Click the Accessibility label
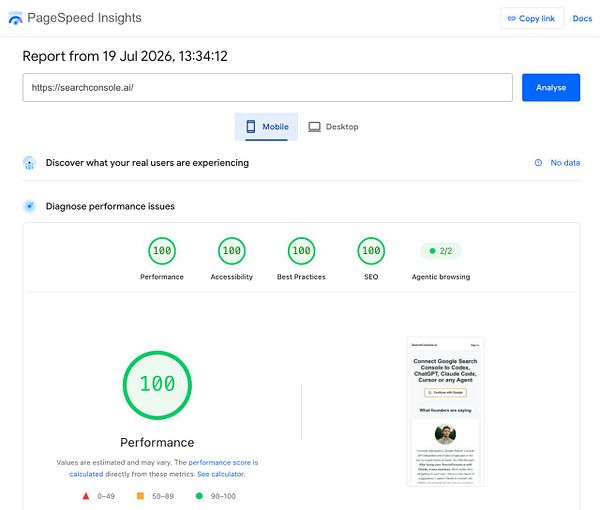The height and width of the screenshot is (510, 600). point(232,277)
